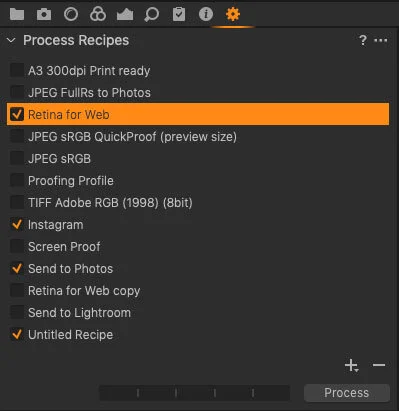Screen dimensions: 399x411
Task: Select the 'Retina for Web' recipe name
Action: [69, 115]
